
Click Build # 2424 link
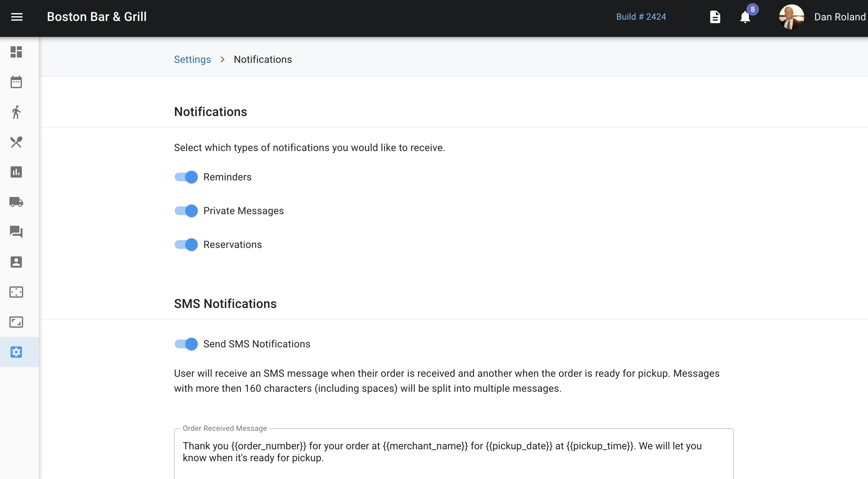[x=641, y=17]
